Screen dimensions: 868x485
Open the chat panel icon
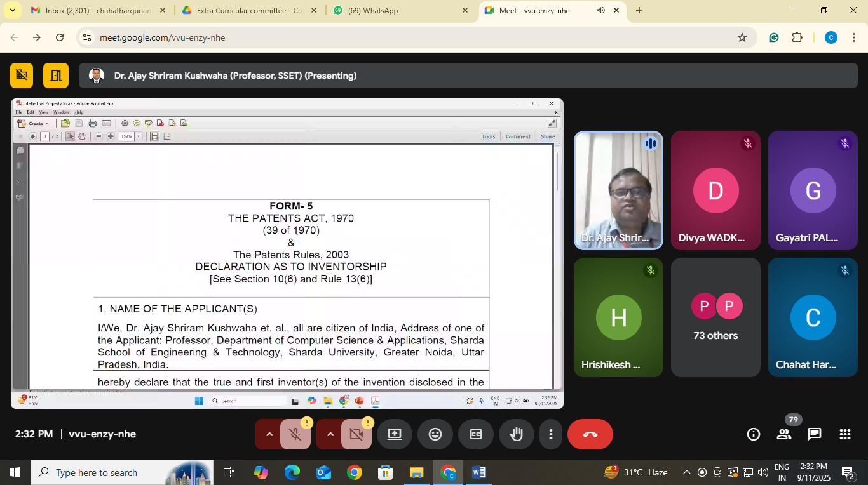click(814, 434)
